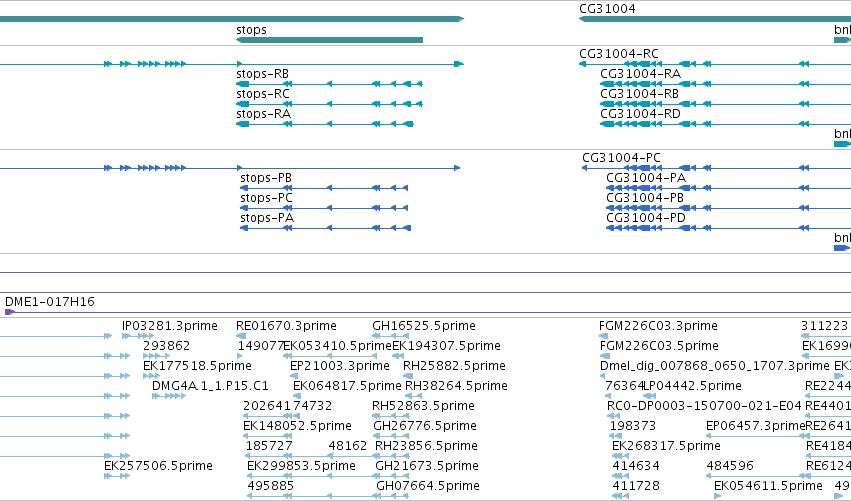Open the FGM226C03.3prime EST label
This screenshot has width=851, height=501.
point(658,326)
